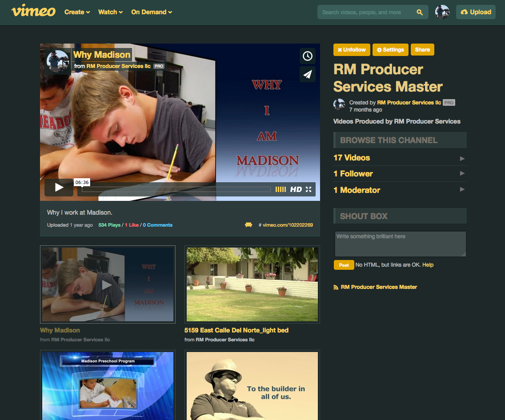The image size is (505, 420).
Task: Expand the 1 Follower row
Action: click(x=400, y=174)
